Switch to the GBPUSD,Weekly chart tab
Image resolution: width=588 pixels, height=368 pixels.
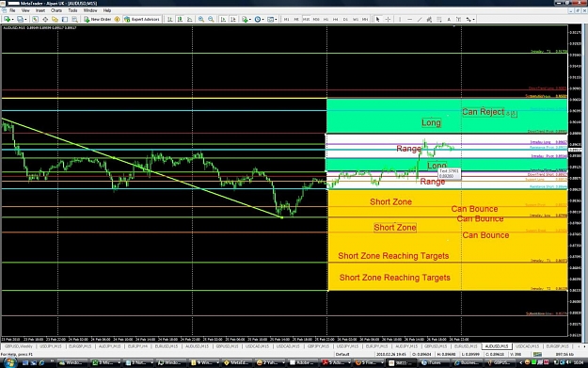coord(19,346)
